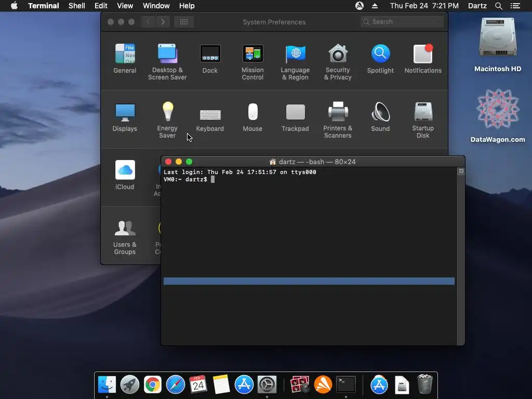This screenshot has height=399, width=532.
Task: Click the eject icon in menu bar
Action: 375,6
